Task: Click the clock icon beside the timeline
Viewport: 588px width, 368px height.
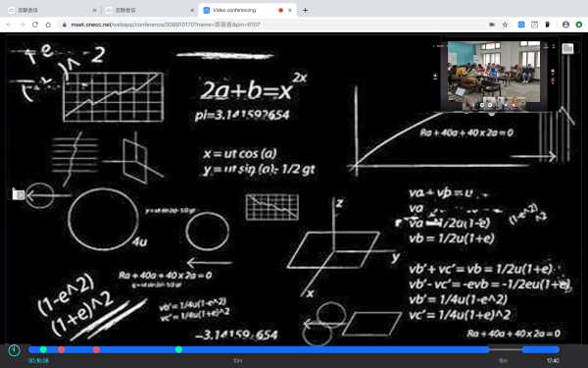Action: point(15,350)
